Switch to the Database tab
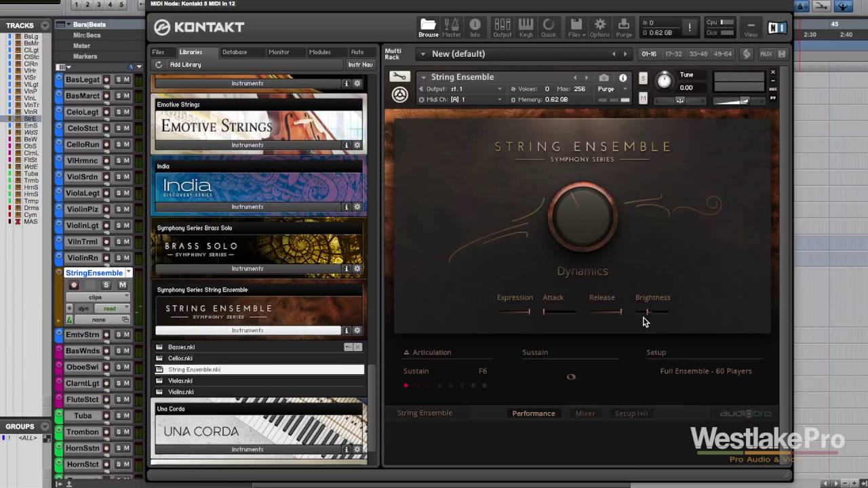 pyautogui.click(x=235, y=52)
